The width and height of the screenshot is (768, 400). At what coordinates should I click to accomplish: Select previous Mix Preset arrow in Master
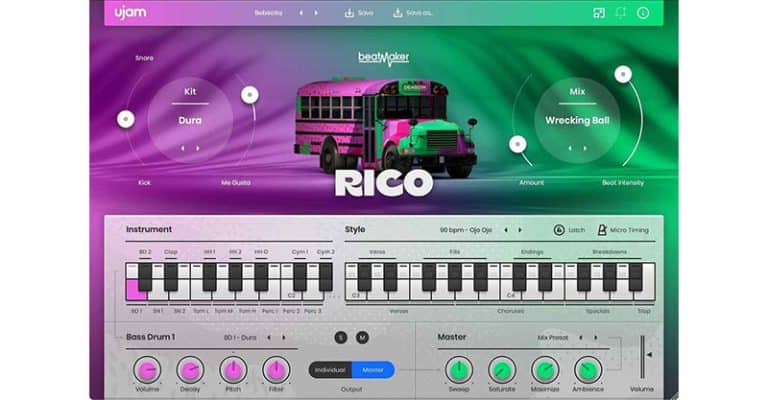[x=581, y=338]
